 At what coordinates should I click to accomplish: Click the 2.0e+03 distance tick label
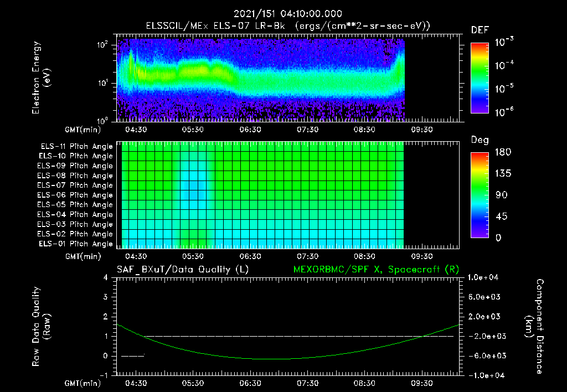click(484, 317)
